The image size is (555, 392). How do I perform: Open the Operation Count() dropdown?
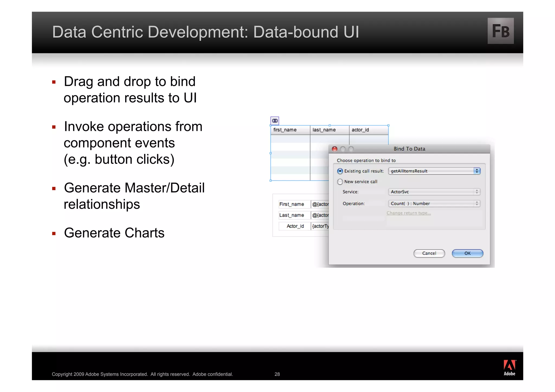(x=434, y=203)
